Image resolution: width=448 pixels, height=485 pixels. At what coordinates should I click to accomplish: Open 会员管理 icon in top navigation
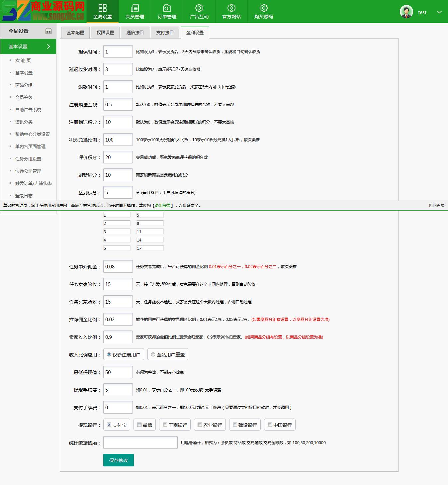[x=135, y=8]
